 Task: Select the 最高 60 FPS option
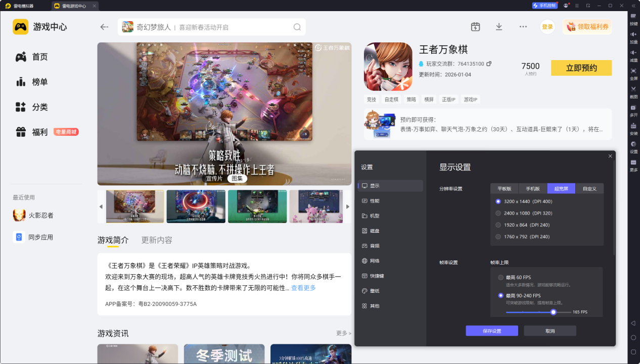pos(515,278)
